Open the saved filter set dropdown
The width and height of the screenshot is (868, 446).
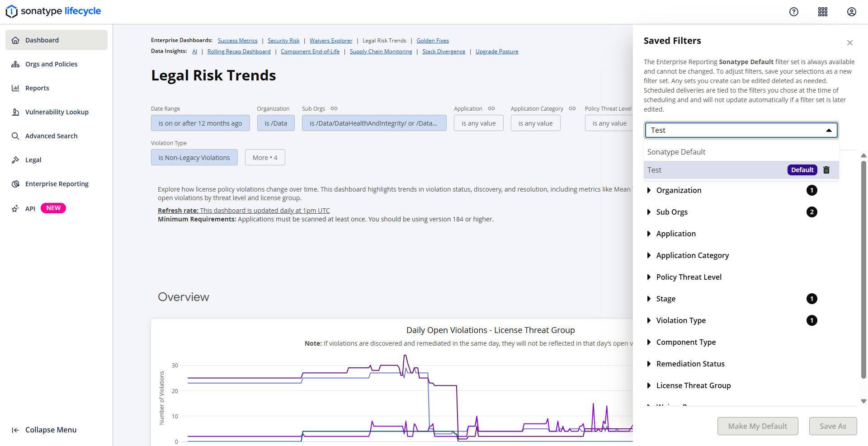pos(741,130)
